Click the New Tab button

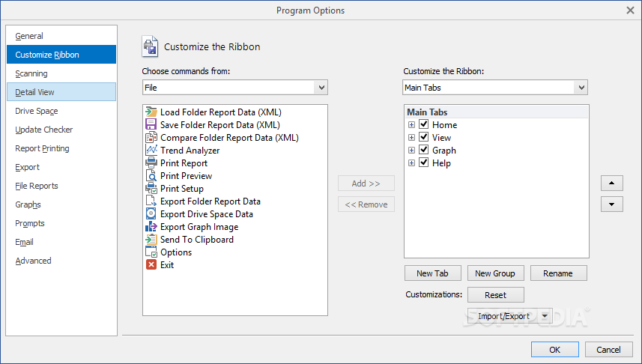433,273
